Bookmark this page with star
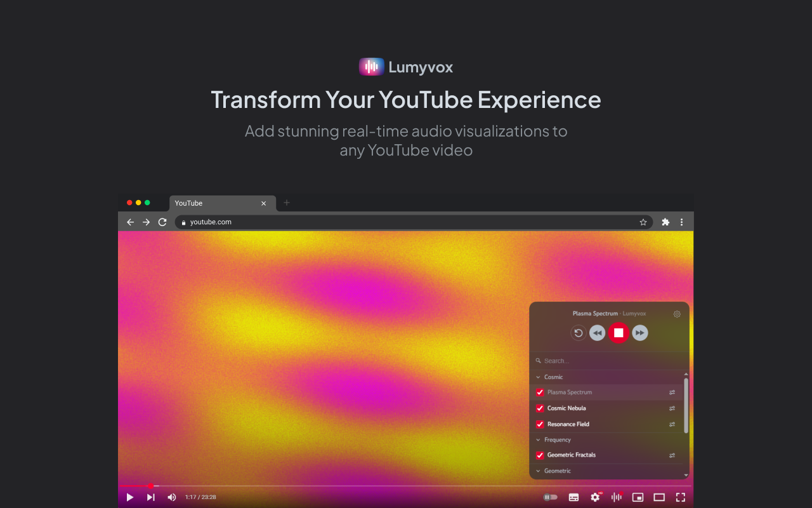 tap(643, 222)
